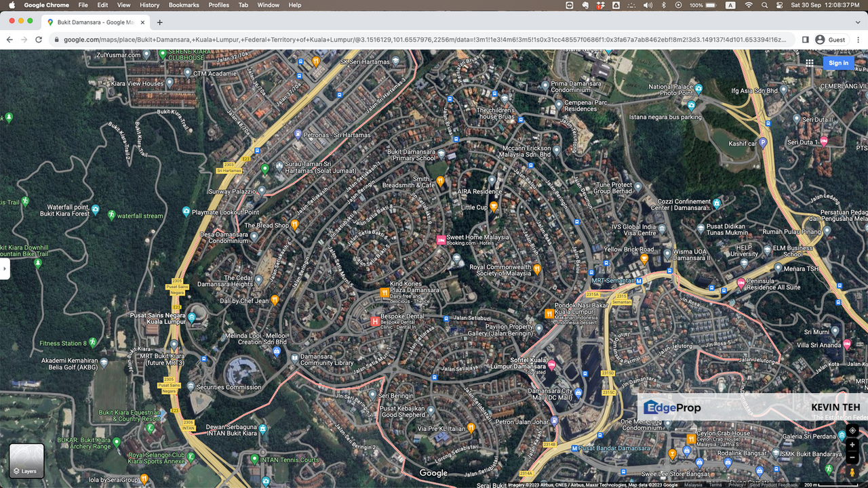
Task: Toggle the Layers map view thumbnail
Action: pos(26,461)
